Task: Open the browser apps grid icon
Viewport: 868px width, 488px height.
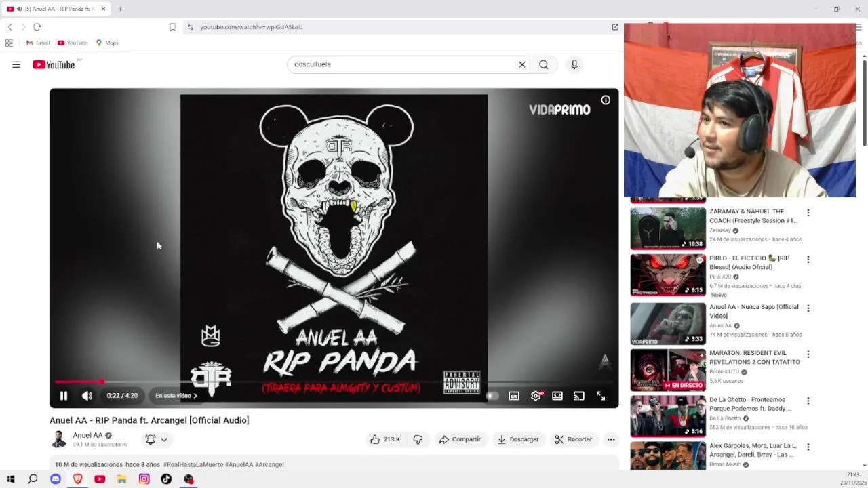Action: click(x=9, y=43)
